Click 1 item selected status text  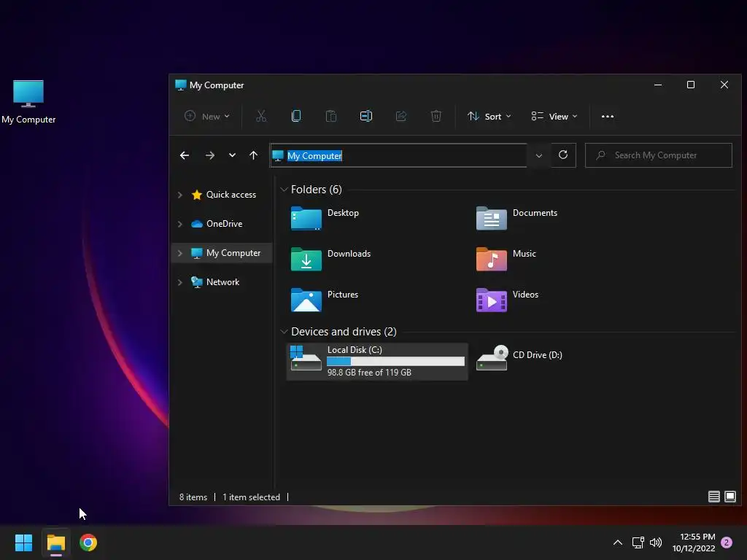pyautogui.click(x=251, y=497)
